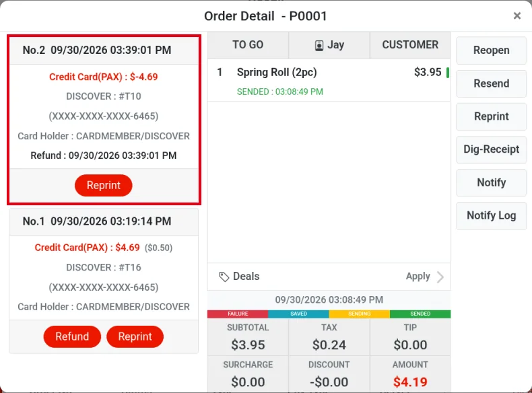Click the yellow SENDING legend swatch

(x=360, y=314)
